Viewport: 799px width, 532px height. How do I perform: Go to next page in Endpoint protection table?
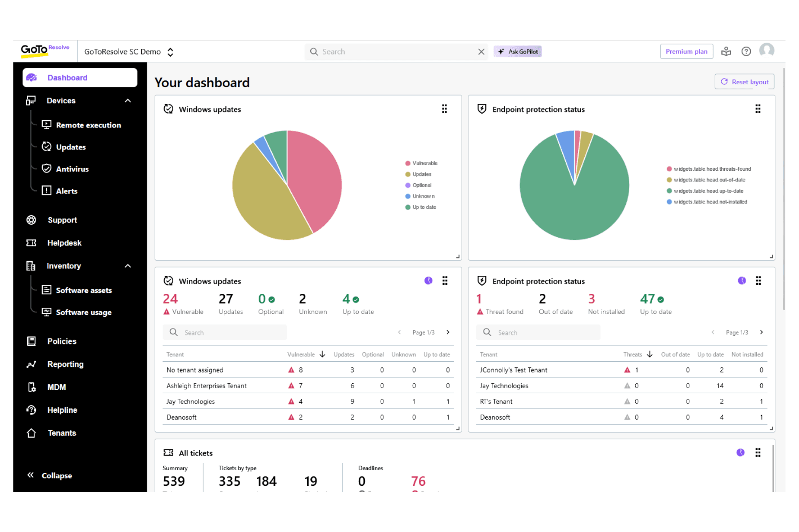(762, 333)
